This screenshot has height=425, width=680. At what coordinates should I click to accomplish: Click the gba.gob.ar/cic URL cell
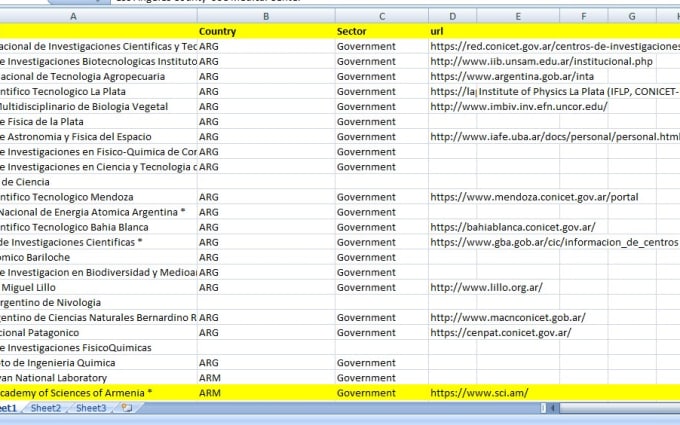coord(554,242)
